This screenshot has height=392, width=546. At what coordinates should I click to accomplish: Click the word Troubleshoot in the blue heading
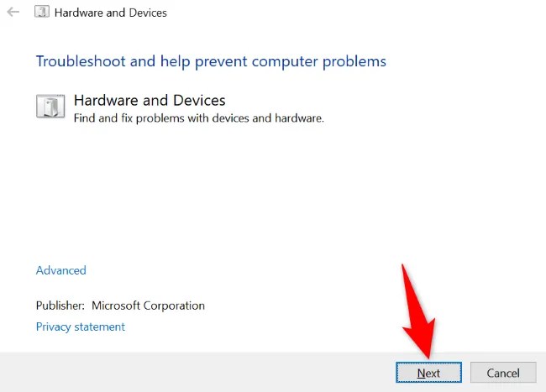[81, 61]
